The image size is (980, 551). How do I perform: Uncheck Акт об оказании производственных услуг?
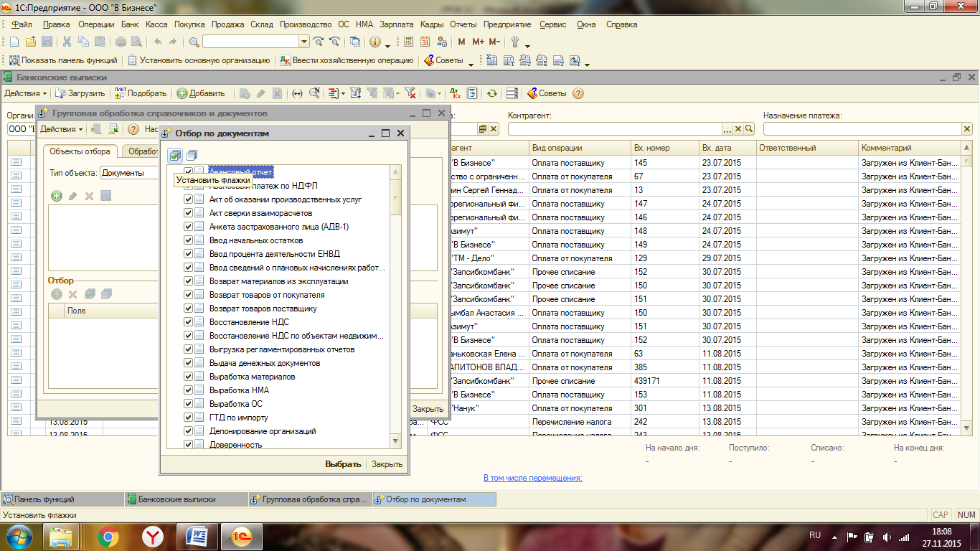point(189,199)
